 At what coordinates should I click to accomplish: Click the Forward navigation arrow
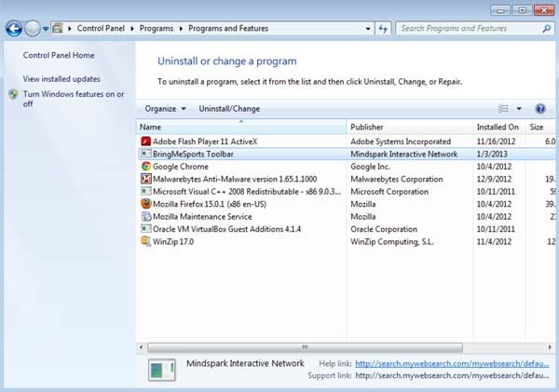coord(32,29)
